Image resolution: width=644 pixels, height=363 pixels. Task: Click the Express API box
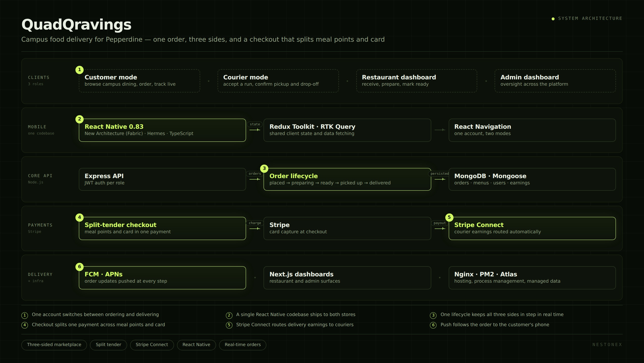(162, 179)
